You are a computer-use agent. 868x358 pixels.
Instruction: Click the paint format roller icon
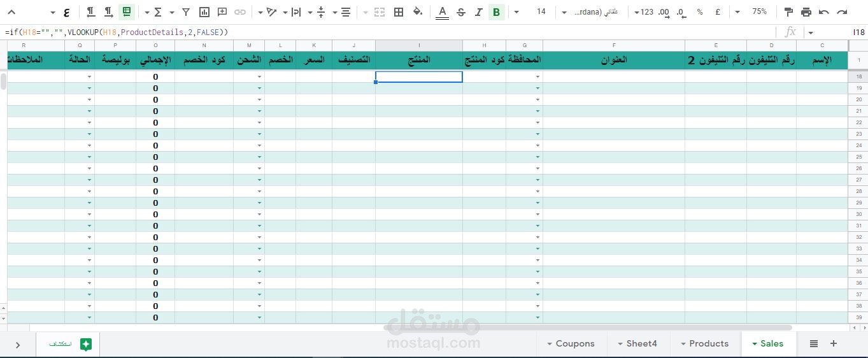pos(788,12)
